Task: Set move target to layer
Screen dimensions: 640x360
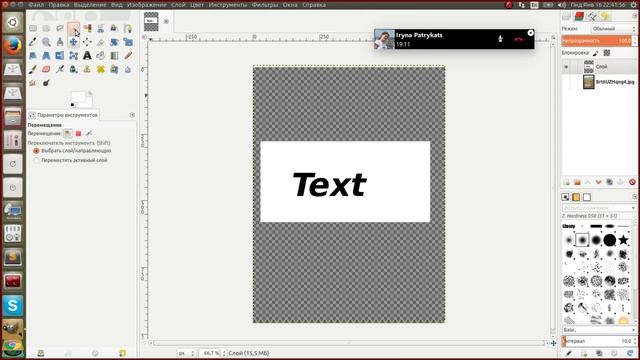Action: (x=68, y=133)
